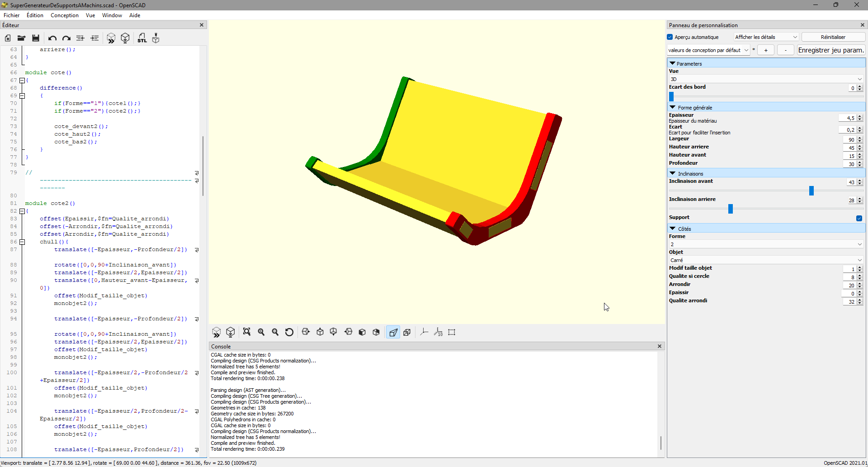Toggle the Show Axes icon
Viewport: 868px width, 467px height.
[x=424, y=332]
